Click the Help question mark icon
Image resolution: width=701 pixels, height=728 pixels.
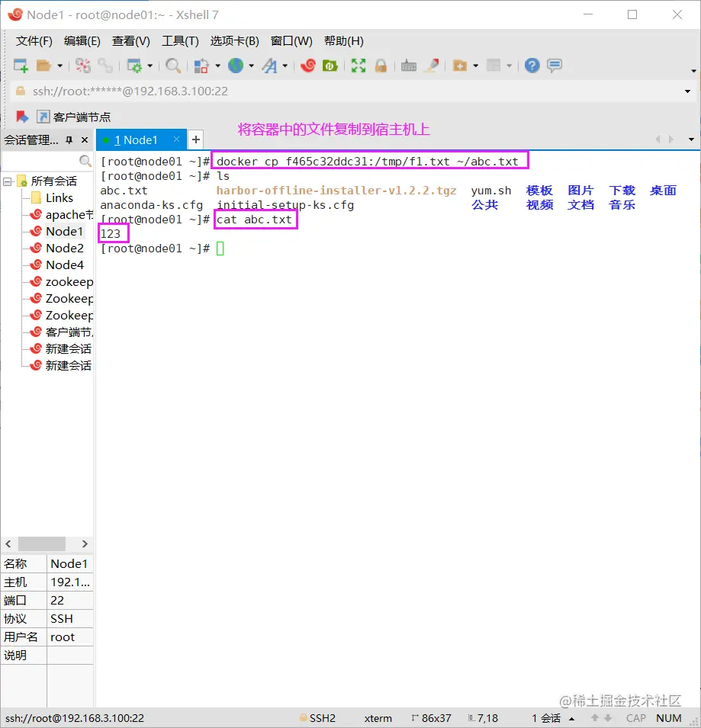[x=532, y=66]
